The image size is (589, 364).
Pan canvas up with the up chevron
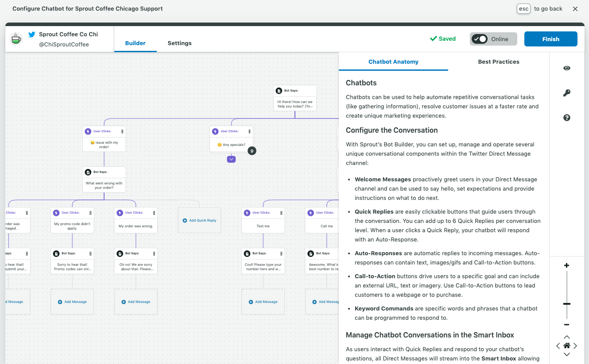click(566, 337)
